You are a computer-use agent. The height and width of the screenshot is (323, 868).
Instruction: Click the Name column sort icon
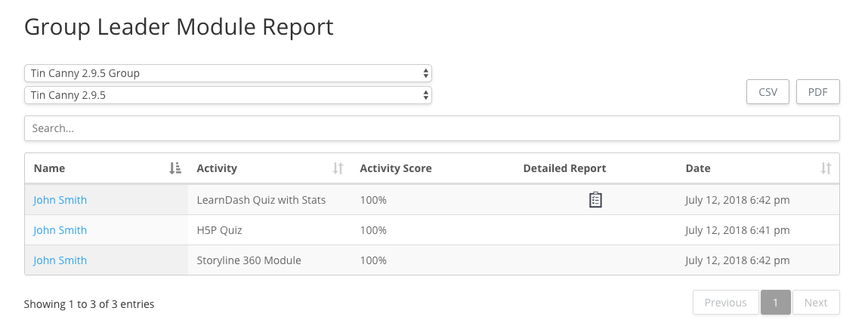(x=175, y=168)
